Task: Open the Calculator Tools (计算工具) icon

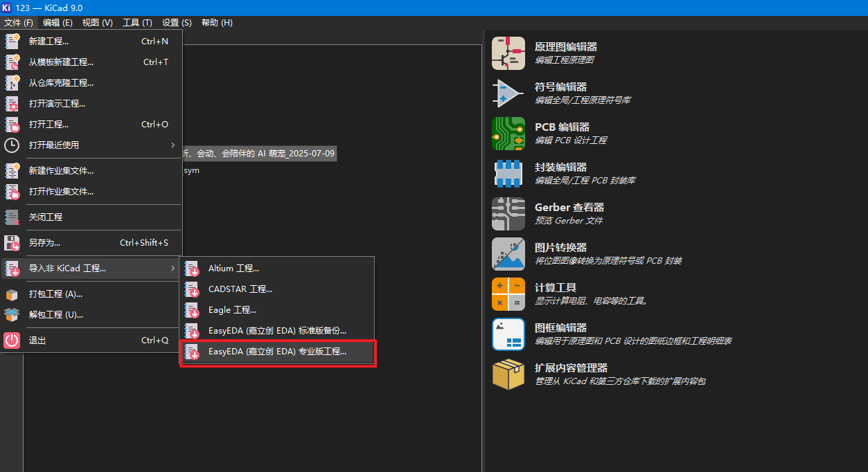Action: point(508,294)
